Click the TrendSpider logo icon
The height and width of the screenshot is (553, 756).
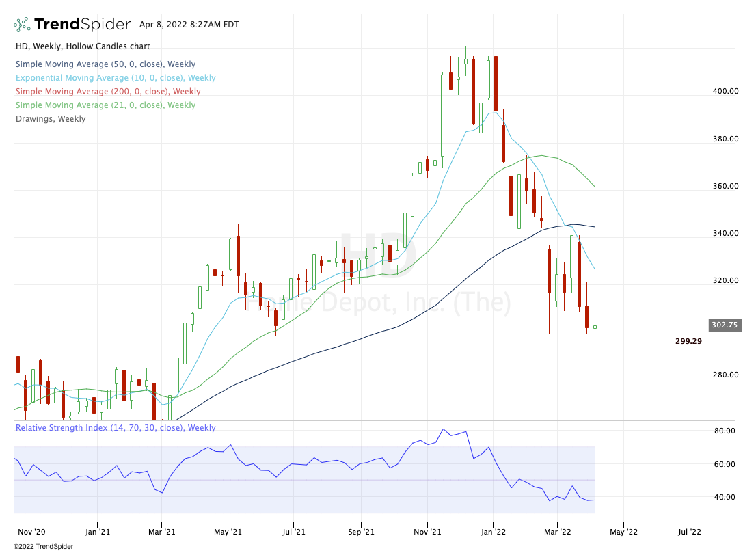(x=22, y=25)
